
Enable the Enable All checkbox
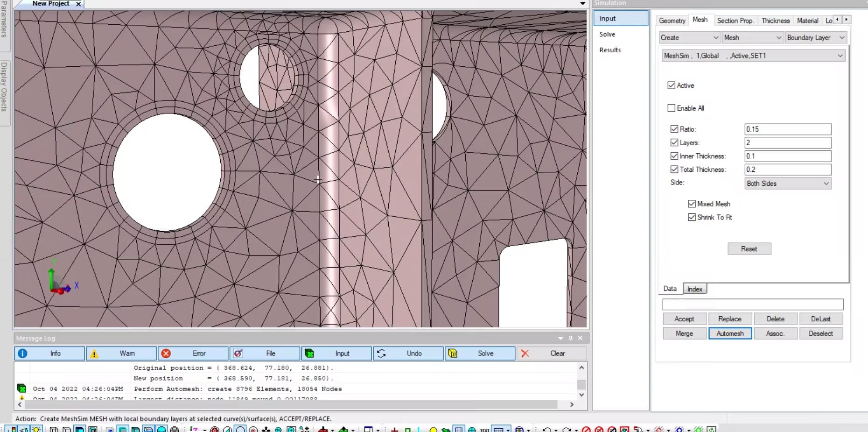672,108
